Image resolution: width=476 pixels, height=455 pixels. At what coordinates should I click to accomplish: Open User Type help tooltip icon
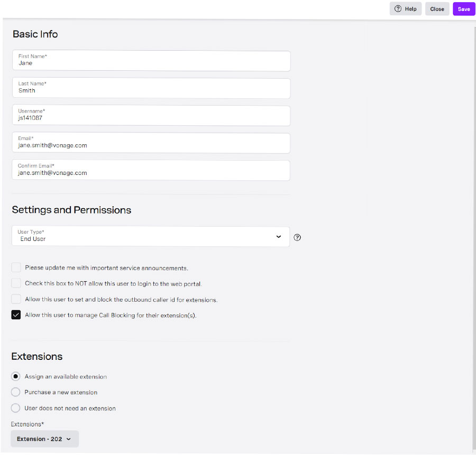(297, 237)
